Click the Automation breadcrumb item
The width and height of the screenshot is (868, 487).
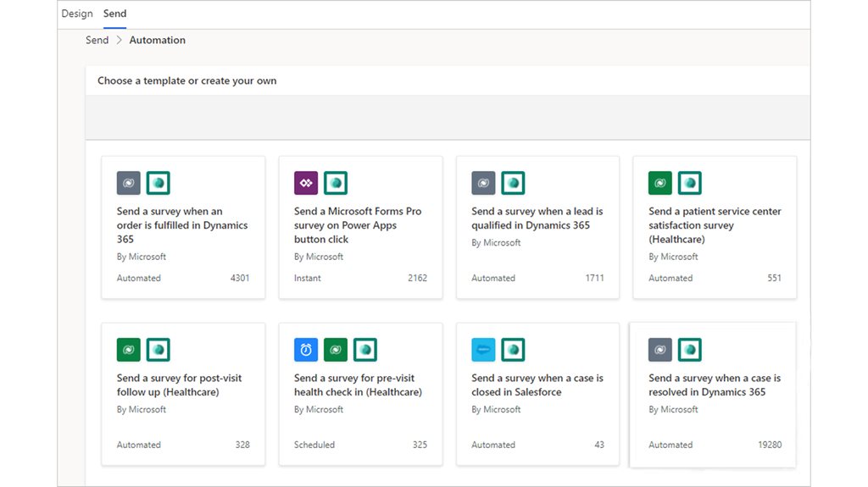pos(157,40)
